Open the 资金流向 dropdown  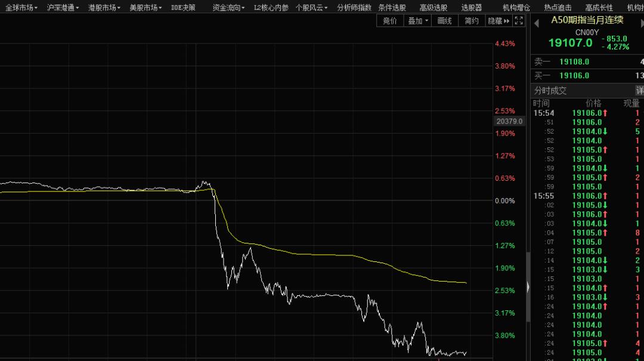pyautogui.click(x=229, y=7)
